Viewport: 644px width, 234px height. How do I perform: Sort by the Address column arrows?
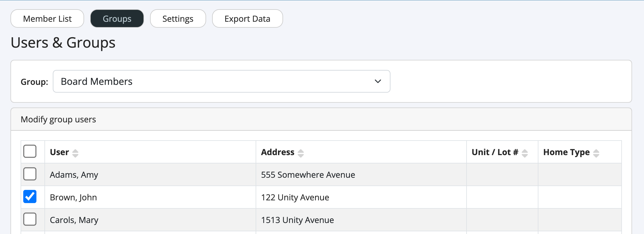point(301,153)
